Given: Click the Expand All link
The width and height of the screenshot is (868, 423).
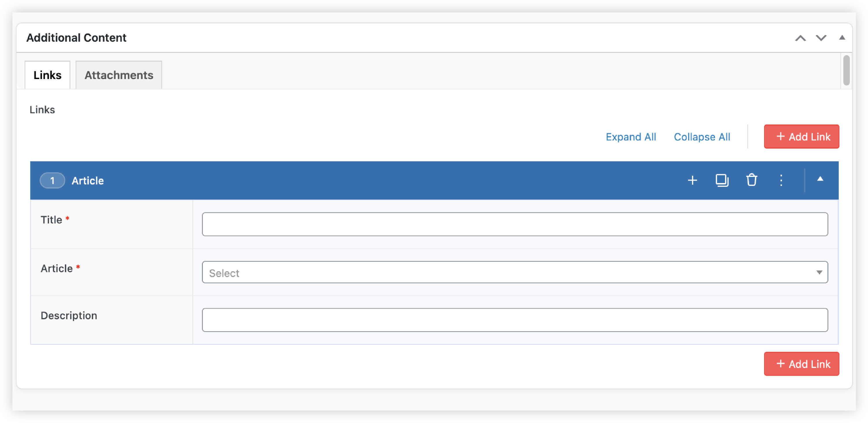Looking at the screenshot, I should point(630,137).
